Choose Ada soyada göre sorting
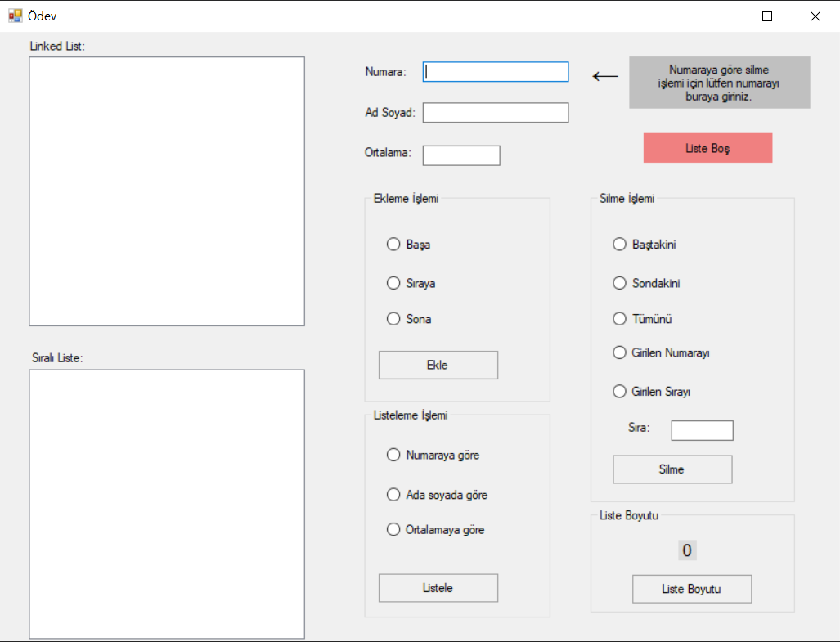 pyautogui.click(x=437, y=494)
